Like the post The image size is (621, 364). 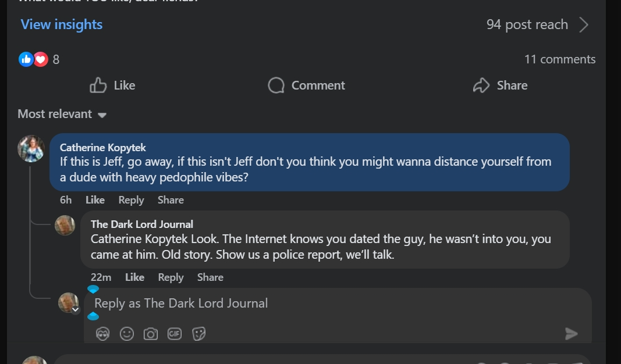pyautogui.click(x=113, y=85)
